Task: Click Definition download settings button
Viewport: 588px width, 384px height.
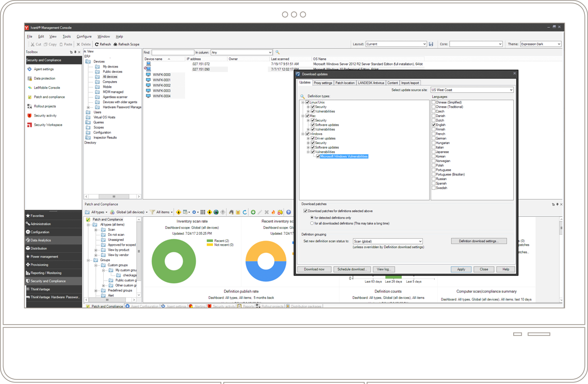Action: coord(479,241)
